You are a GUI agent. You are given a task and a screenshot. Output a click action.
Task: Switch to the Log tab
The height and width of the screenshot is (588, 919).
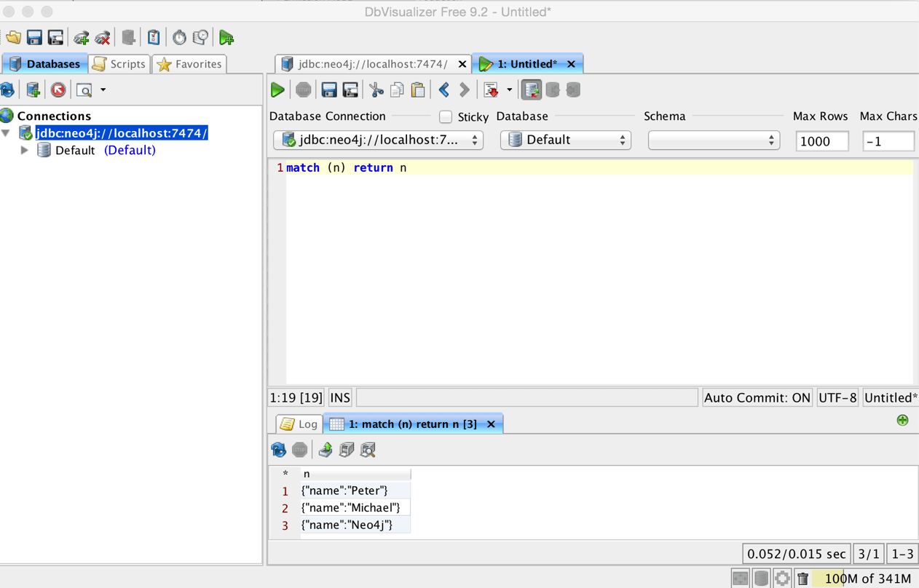click(299, 423)
